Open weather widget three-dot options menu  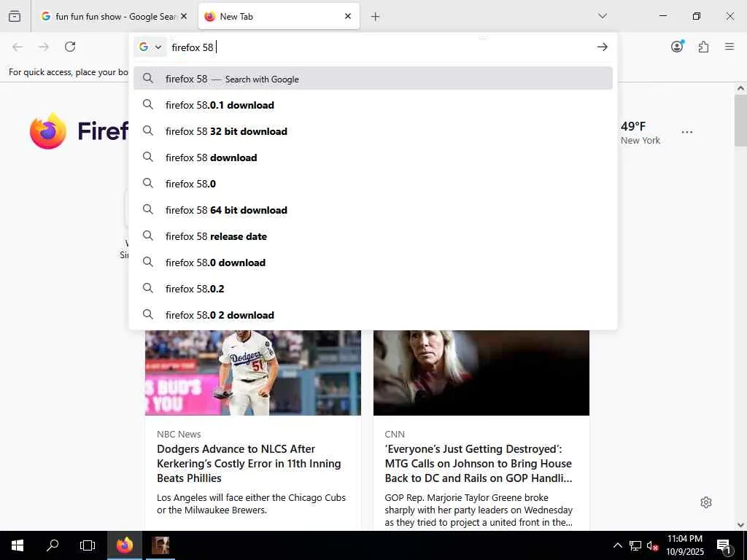[687, 132]
